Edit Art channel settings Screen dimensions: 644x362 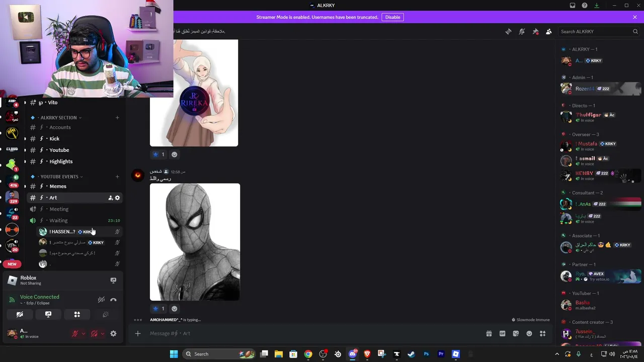click(118, 198)
